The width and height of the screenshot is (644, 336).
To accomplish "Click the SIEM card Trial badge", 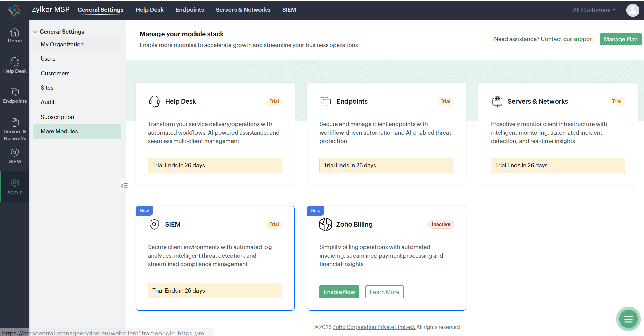I will point(274,224).
